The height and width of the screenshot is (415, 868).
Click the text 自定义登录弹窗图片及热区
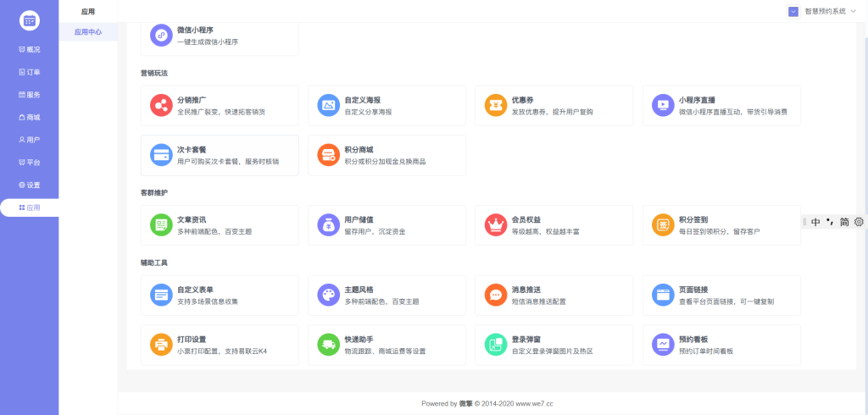pyautogui.click(x=553, y=351)
